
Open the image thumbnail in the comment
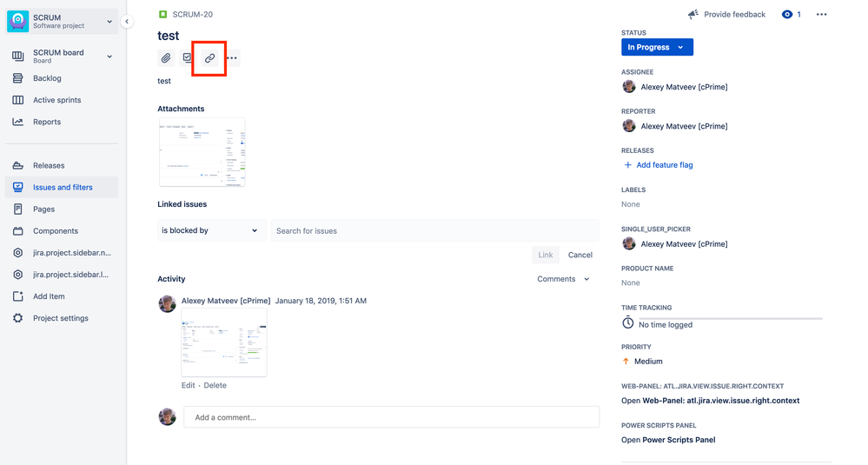pos(224,343)
